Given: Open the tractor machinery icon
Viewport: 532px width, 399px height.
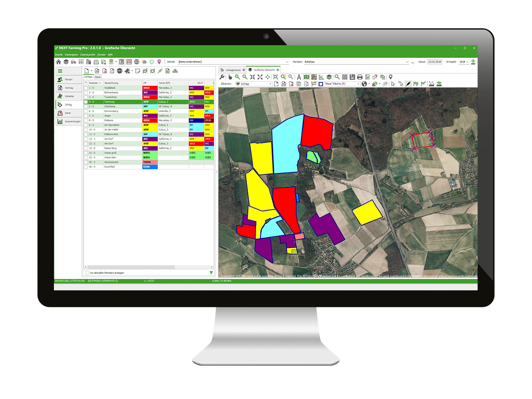Looking at the screenshot, I should pos(73,62).
